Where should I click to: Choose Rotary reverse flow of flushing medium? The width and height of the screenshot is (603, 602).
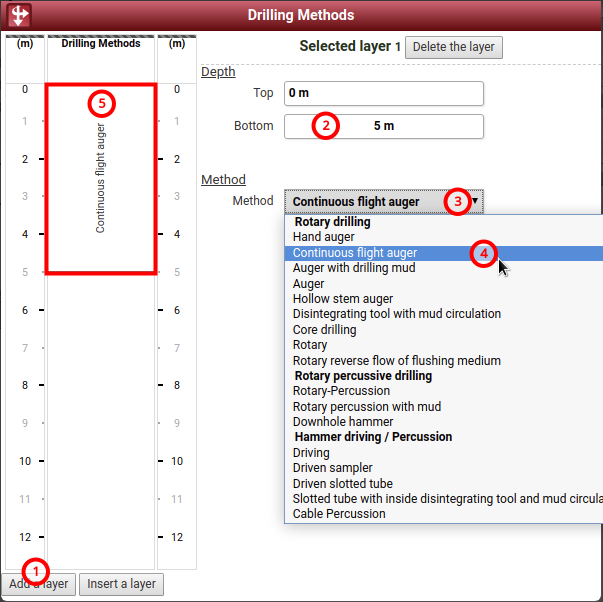(397, 360)
